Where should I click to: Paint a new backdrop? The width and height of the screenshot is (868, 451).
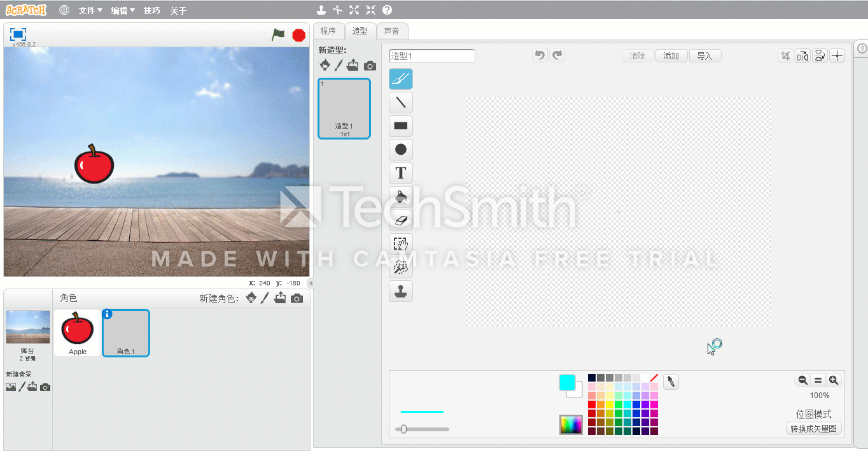(22, 387)
